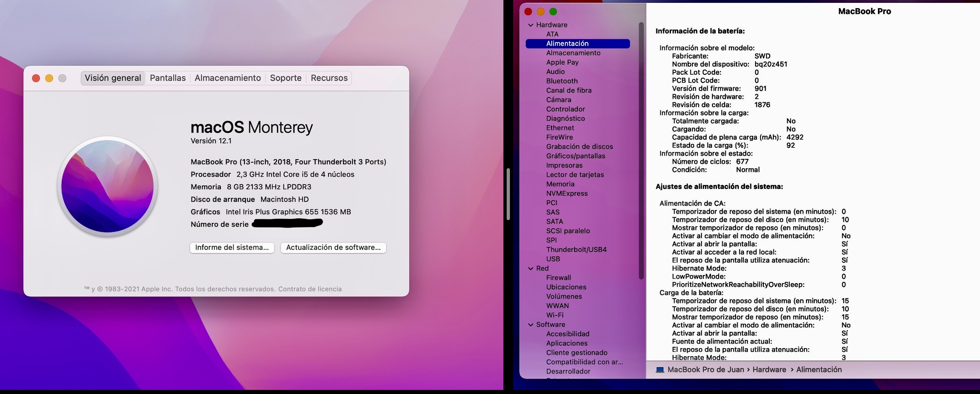
Task: Select SPI in the sidebar
Action: (x=551, y=240)
